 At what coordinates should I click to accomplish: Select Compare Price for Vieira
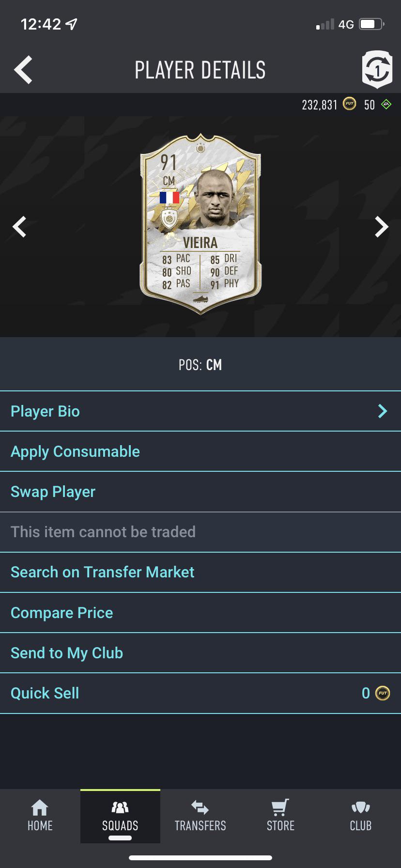[x=62, y=612]
